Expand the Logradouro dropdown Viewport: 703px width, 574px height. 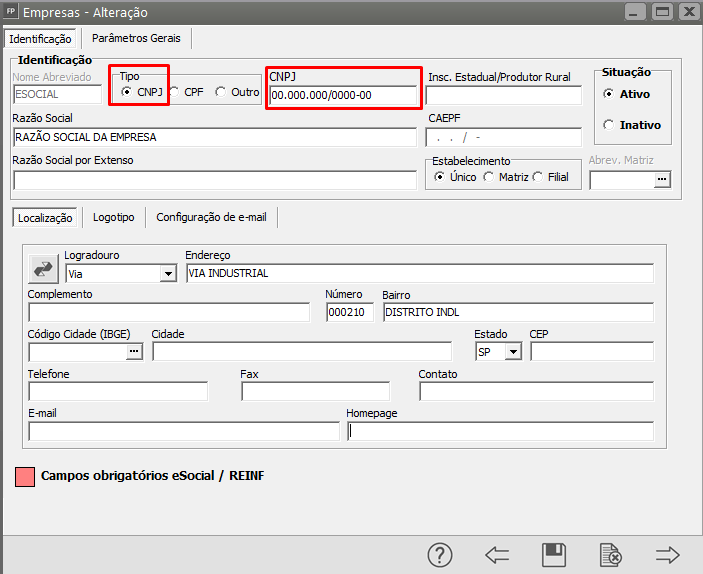click(167, 273)
